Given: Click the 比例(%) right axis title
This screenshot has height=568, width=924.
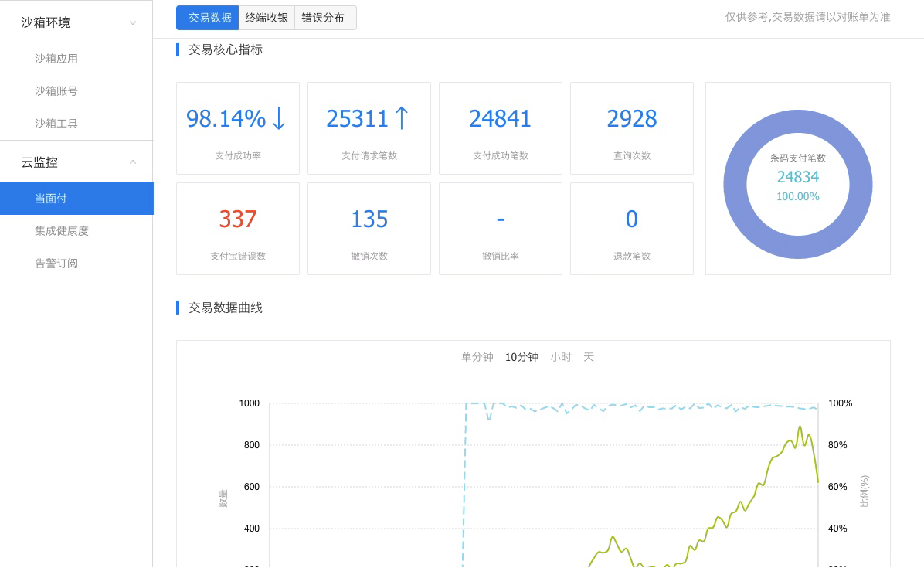Looking at the screenshot, I should tap(865, 491).
